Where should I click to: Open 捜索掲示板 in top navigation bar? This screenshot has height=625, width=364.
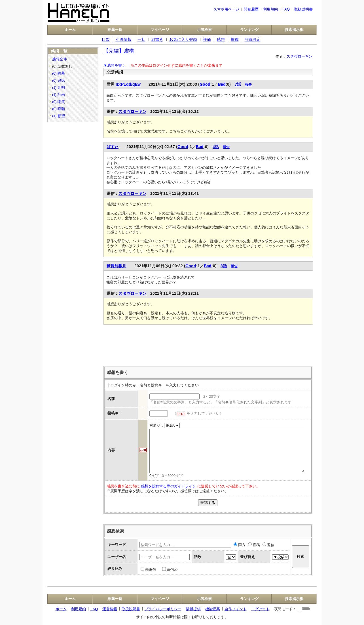tap(294, 30)
